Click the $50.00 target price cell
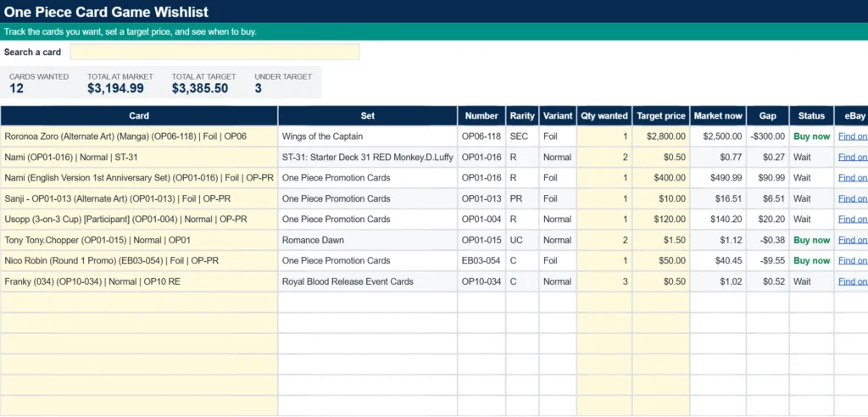 tap(661, 261)
